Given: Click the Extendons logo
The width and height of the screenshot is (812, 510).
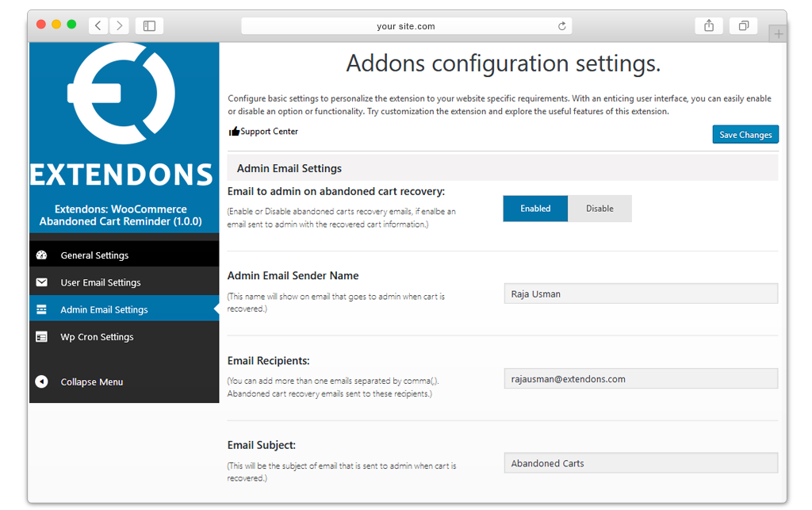Looking at the screenshot, I should coord(121,94).
